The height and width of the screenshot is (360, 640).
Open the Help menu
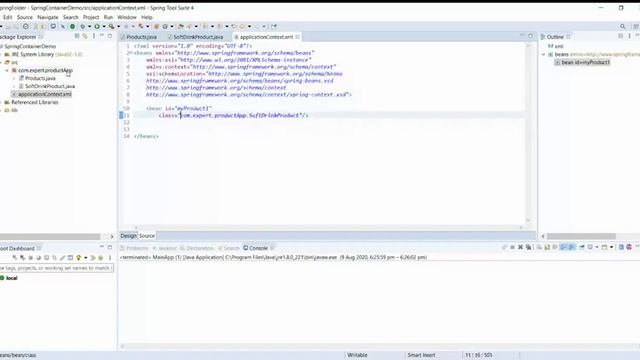click(147, 17)
